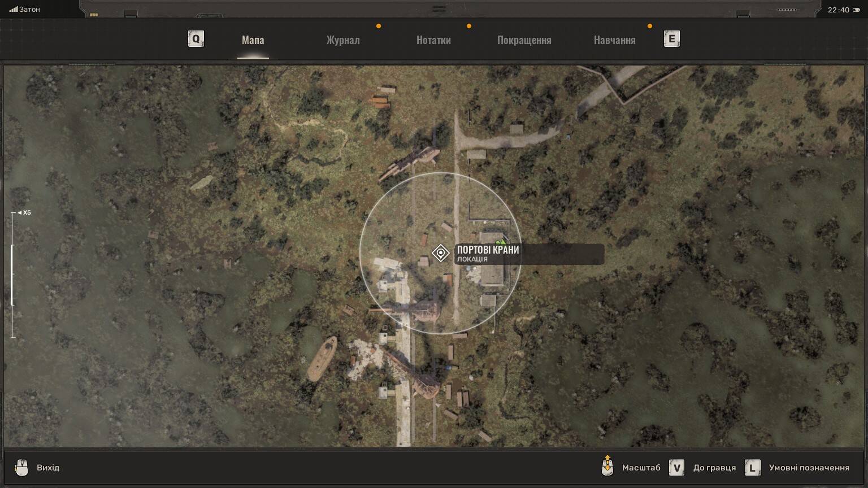Click the Нотатки notification dot
This screenshot has height=488, width=868.
[469, 26]
